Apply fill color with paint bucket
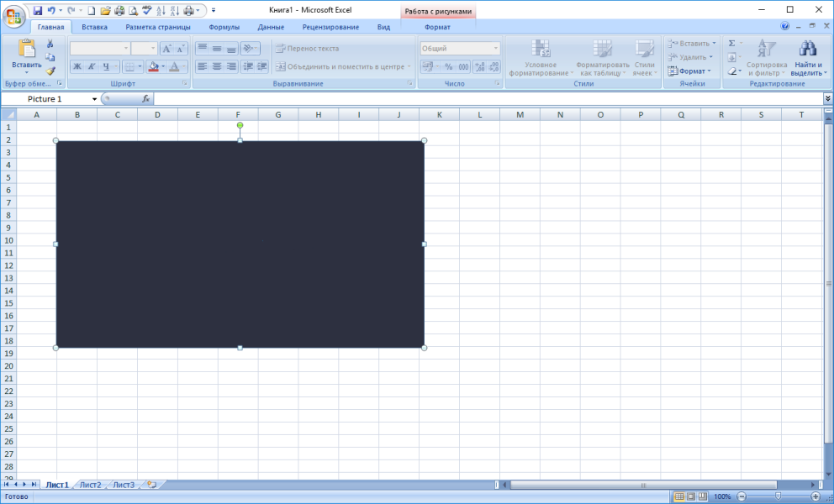This screenshot has width=834, height=504. tap(154, 66)
